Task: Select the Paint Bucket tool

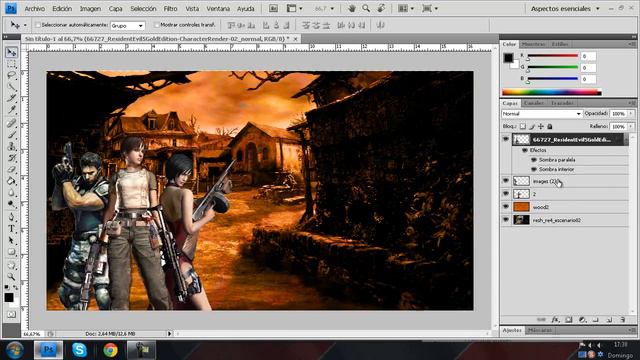Action: [11, 180]
